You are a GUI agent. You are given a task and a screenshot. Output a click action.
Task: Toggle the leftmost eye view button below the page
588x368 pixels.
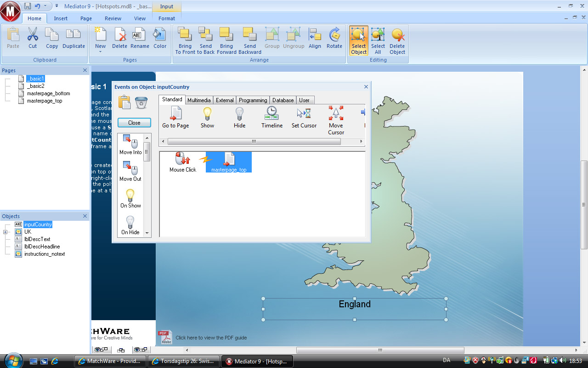click(101, 350)
